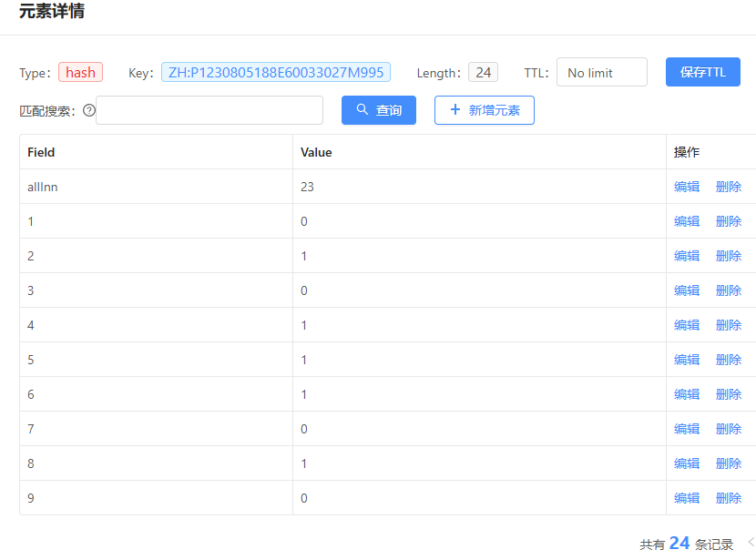Remove the field 4 entry
This screenshot has height=560, width=756.
729,325
